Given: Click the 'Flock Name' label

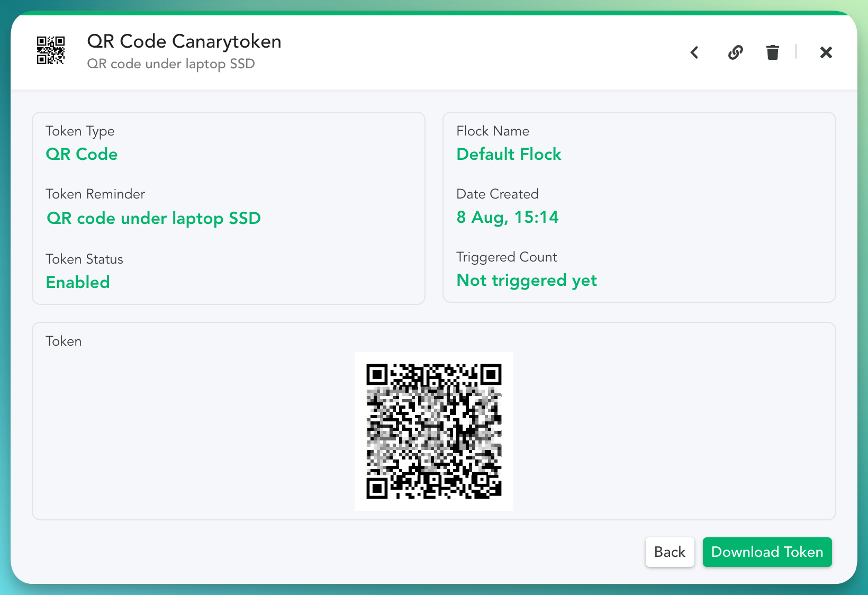Looking at the screenshot, I should [x=493, y=131].
